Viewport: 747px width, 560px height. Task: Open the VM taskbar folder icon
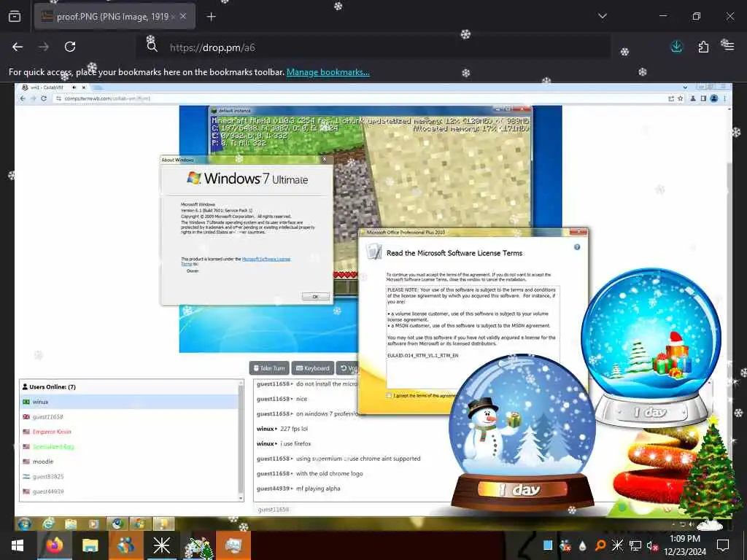[x=71, y=524]
